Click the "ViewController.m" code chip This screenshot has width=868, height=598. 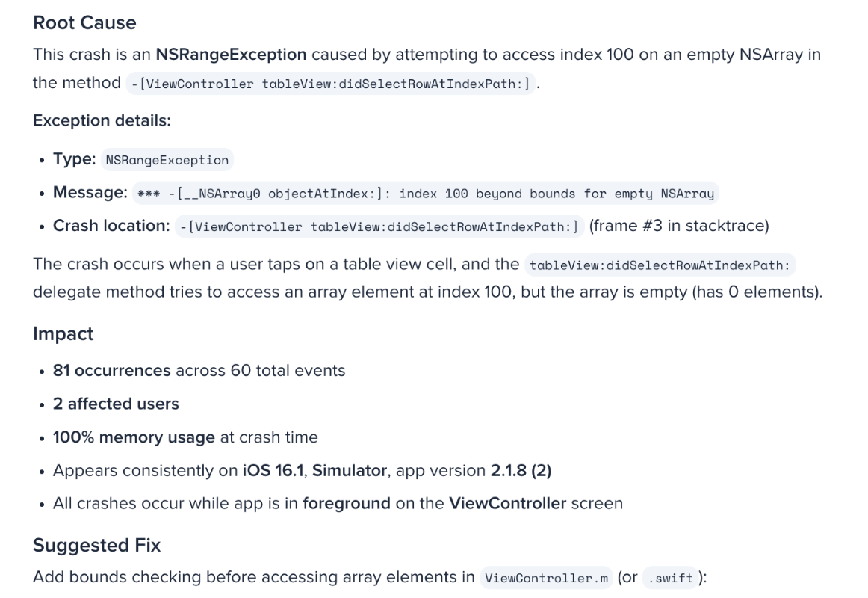coord(546,578)
